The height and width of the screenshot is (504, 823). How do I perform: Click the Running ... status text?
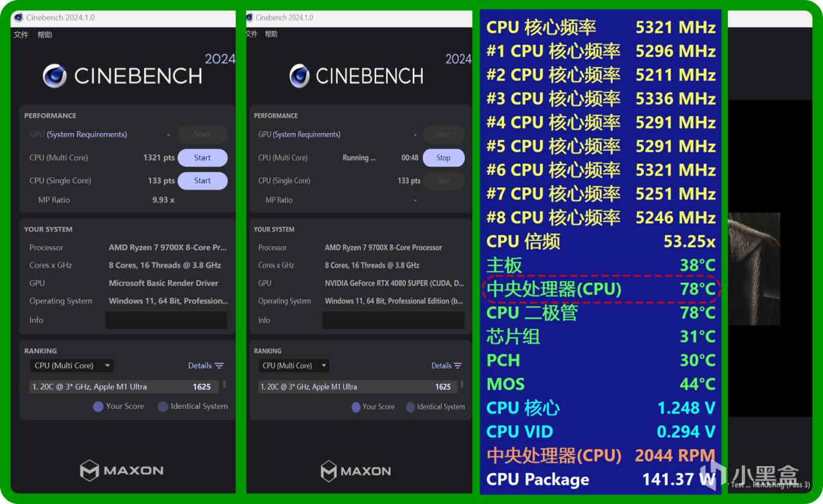click(x=359, y=157)
